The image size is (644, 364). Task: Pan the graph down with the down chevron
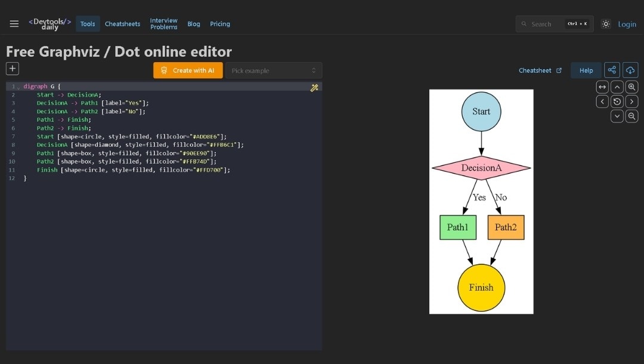click(617, 116)
